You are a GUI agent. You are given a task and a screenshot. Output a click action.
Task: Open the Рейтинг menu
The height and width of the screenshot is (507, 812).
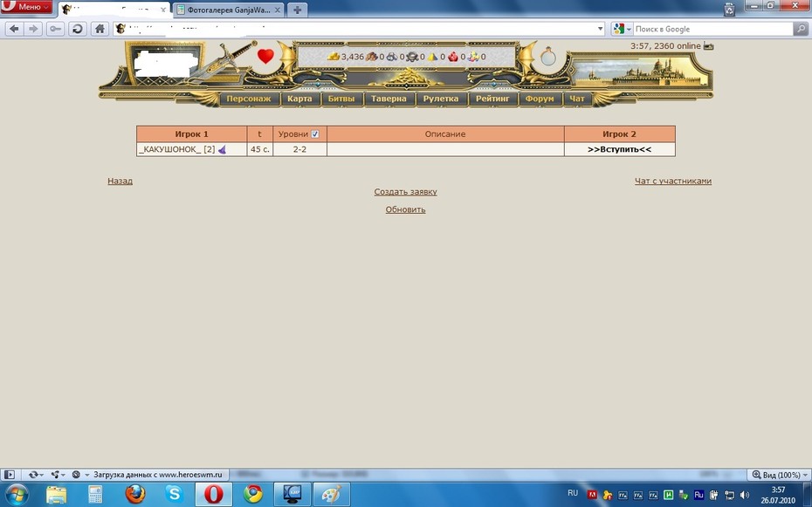pos(492,99)
